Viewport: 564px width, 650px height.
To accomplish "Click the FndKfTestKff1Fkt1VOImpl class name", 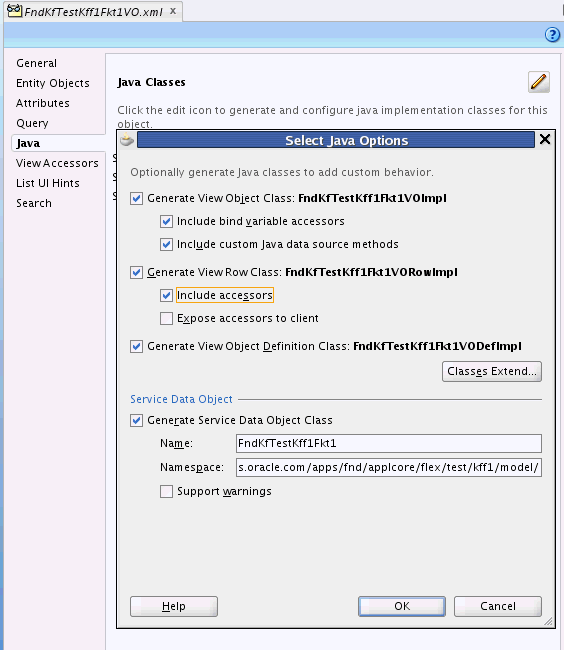I will [x=372, y=198].
